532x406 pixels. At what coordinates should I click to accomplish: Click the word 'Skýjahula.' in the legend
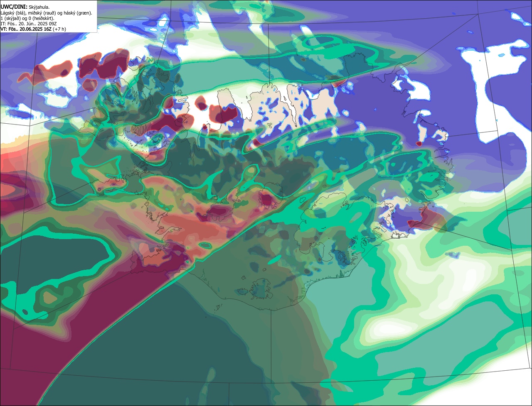coord(39,7)
